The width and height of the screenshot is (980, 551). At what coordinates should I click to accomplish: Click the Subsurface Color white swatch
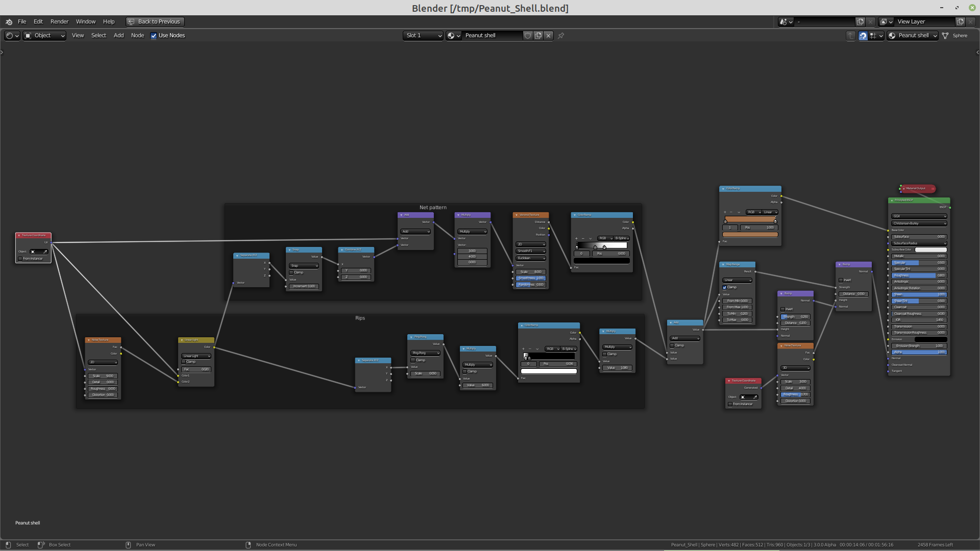[x=930, y=250]
